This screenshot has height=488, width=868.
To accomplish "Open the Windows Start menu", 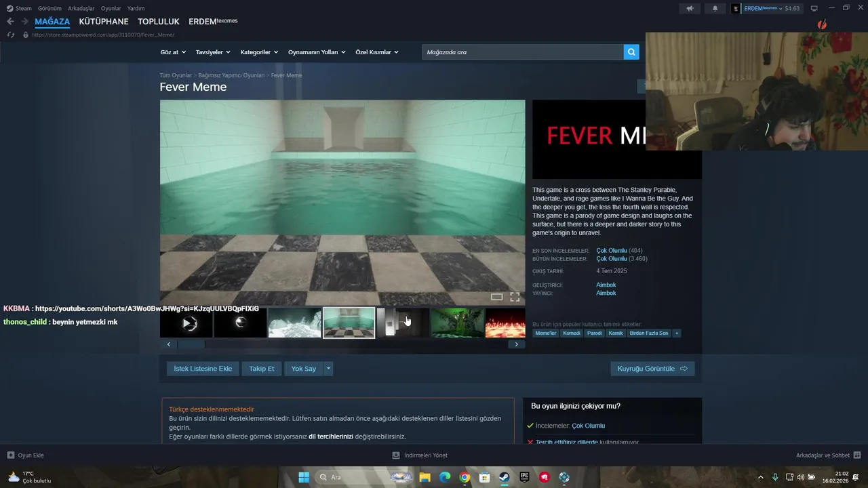I will (304, 477).
